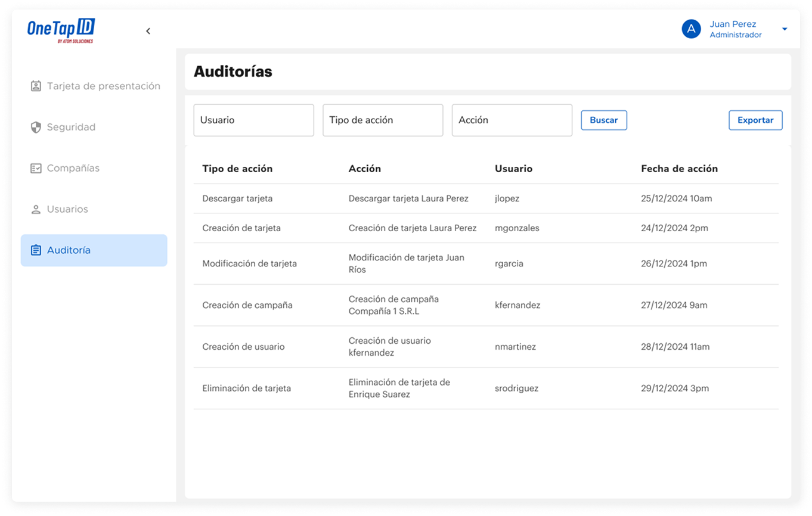Go to the Usuarios section
Viewport: 812px width, 516px height.
click(67, 209)
